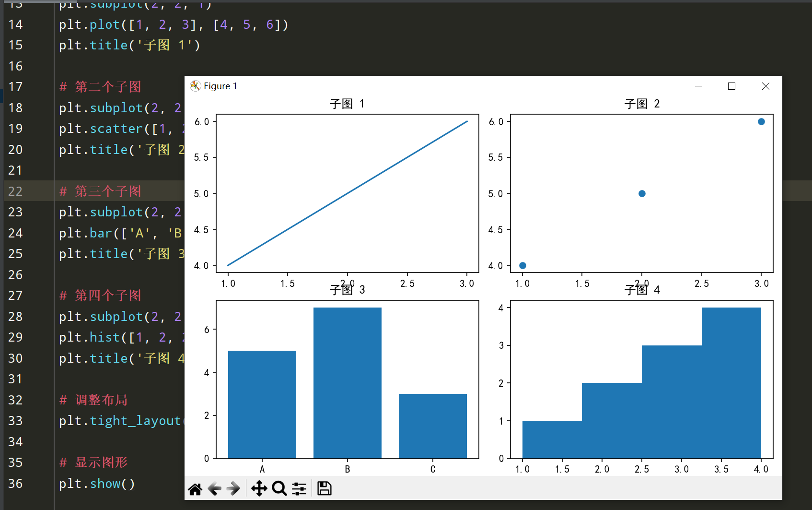Reset the figure view with Home icon

195,489
